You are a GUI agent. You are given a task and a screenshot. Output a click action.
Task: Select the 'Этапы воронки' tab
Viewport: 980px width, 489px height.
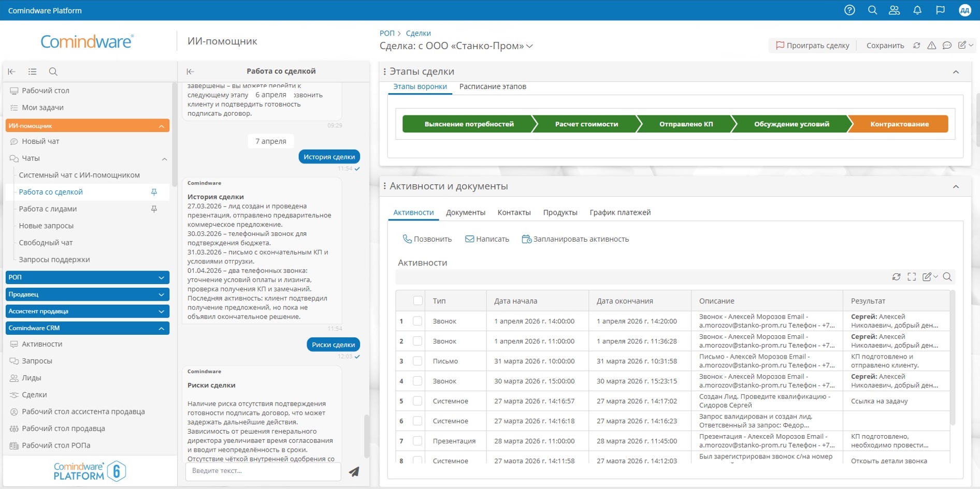420,86
